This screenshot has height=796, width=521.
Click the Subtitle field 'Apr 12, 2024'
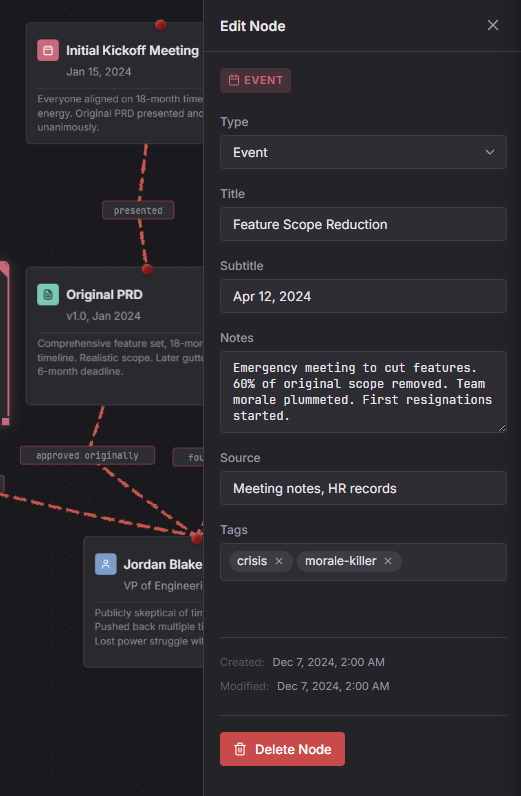(x=363, y=296)
